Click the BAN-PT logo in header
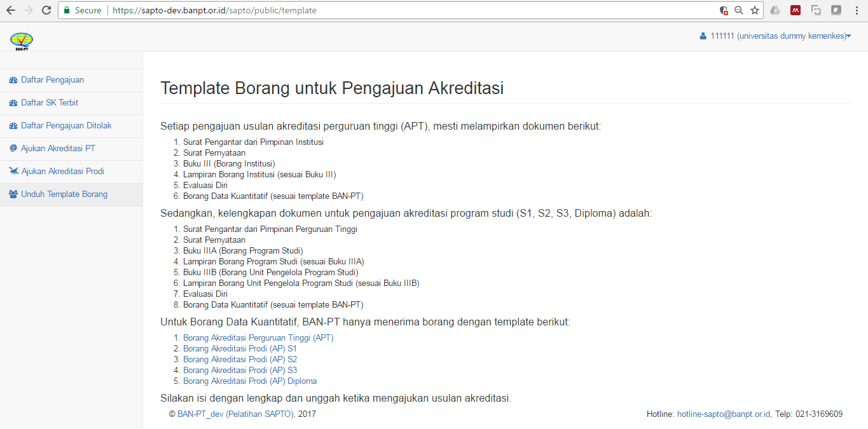This screenshot has width=868, height=429. pos(22,41)
